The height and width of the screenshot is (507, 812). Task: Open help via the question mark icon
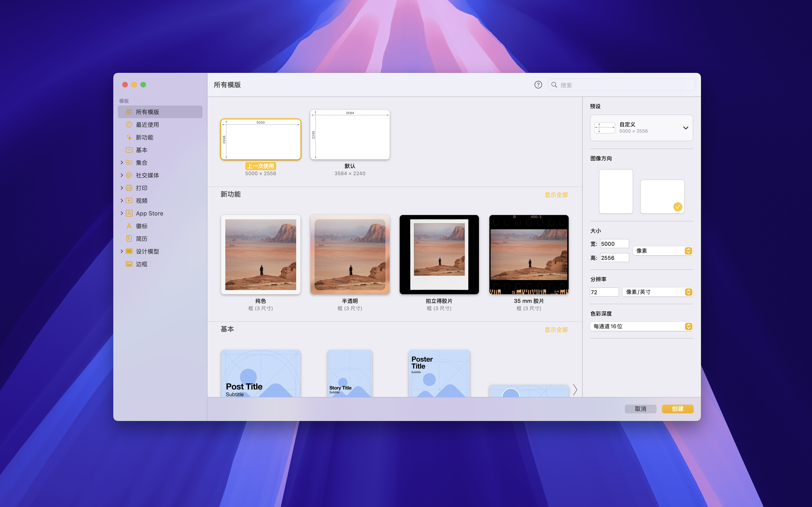coord(538,85)
